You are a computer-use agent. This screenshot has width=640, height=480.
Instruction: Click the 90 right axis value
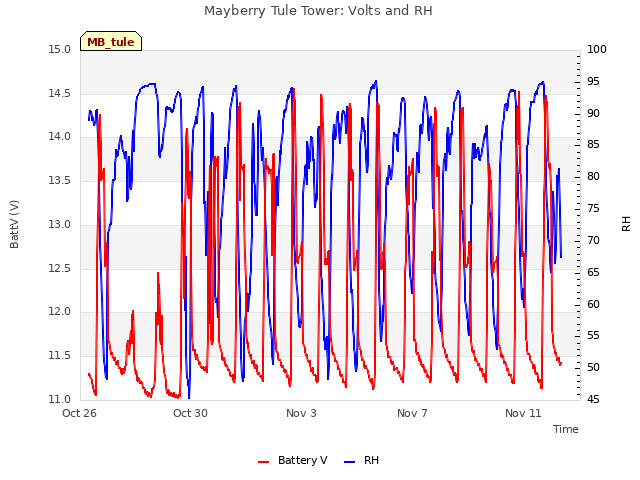[x=593, y=113]
